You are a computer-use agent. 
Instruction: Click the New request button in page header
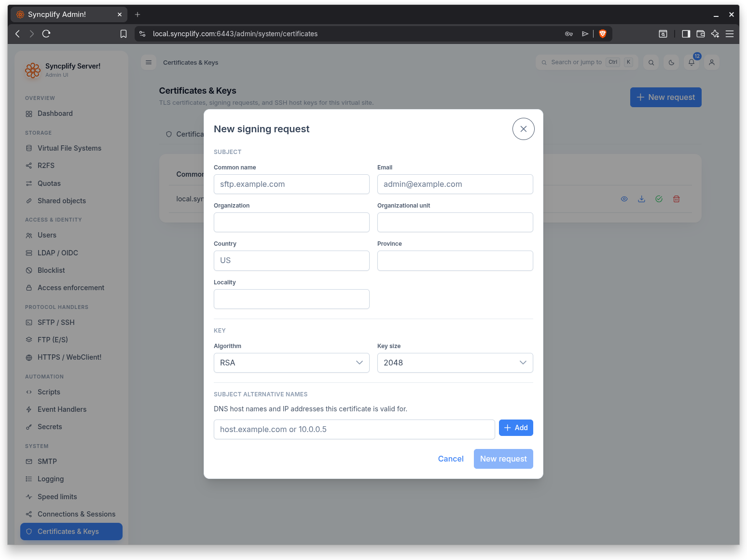(665, 97)
